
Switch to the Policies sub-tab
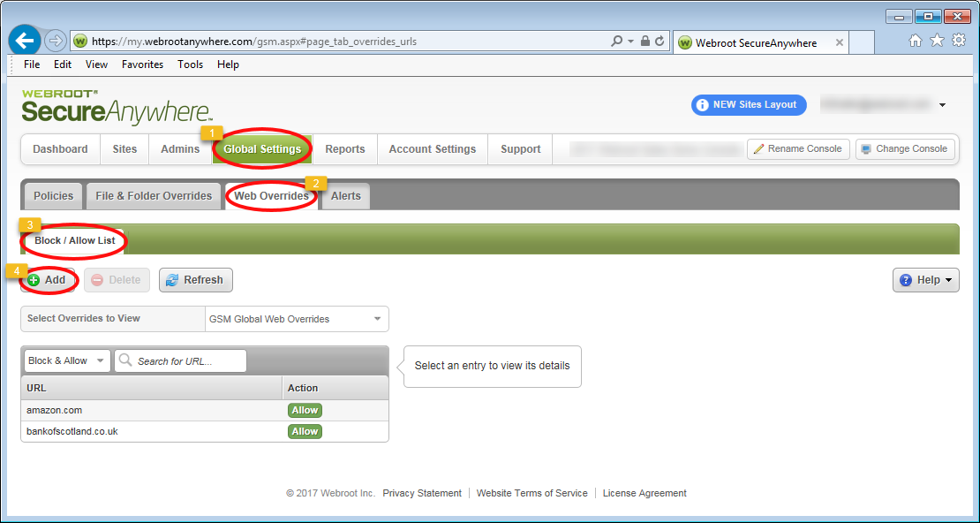pyautogui.click(x=53, y=196)
